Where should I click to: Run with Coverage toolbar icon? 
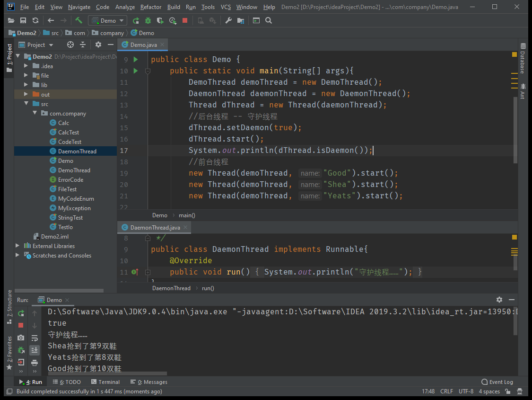[x=160, y=21]
